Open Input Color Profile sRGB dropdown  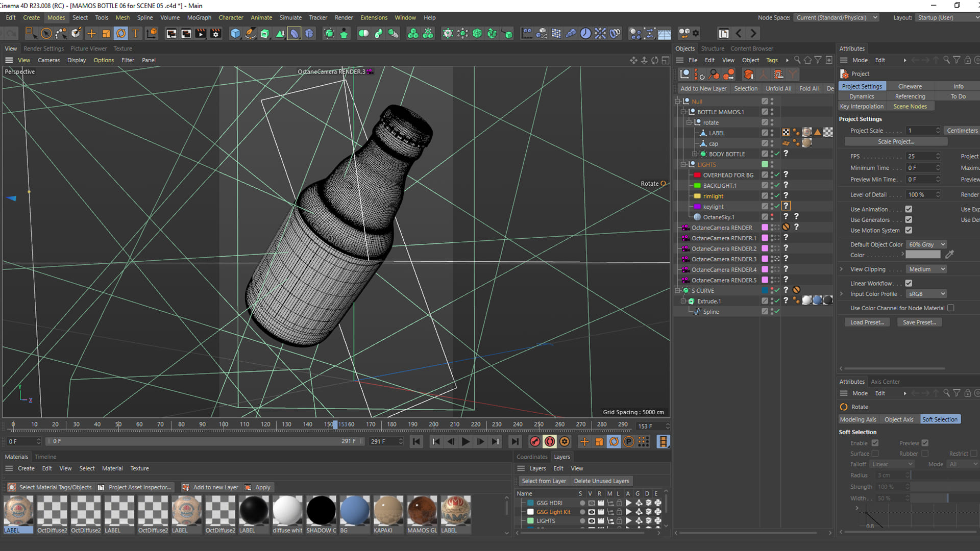pos(926,294)
